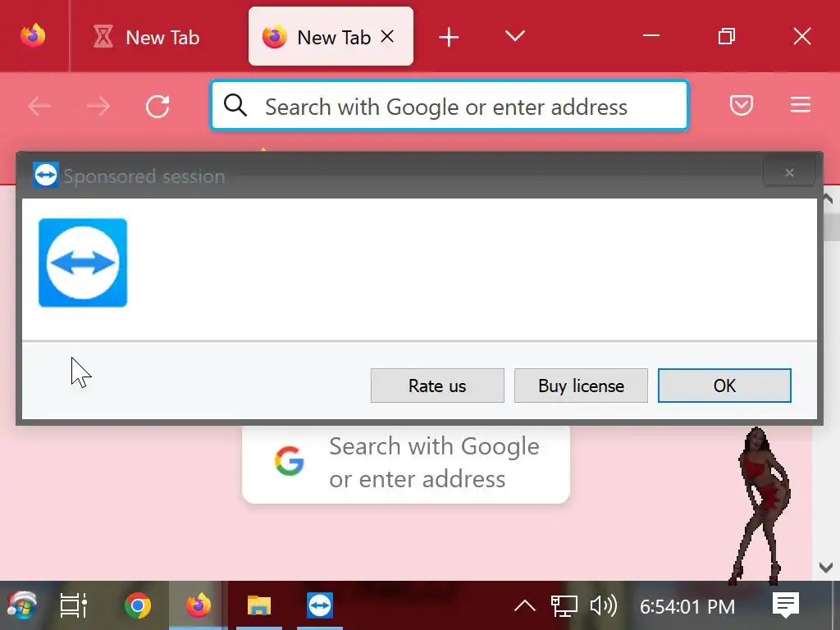Close the active New Tab
This screenshot has height=630, width=840.
[387, 36]
